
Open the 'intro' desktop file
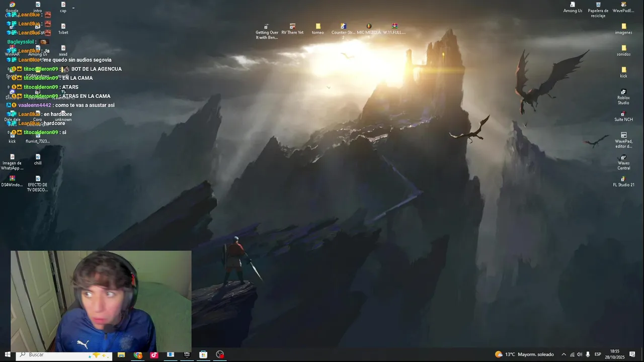coord(38,7)
